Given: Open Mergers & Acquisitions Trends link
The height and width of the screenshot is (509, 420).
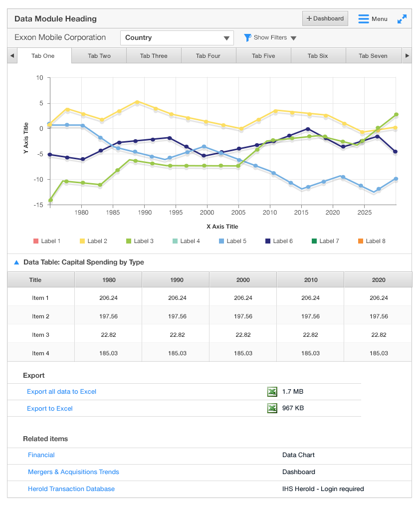Looking at the screenshot, I should coord(73,472).
